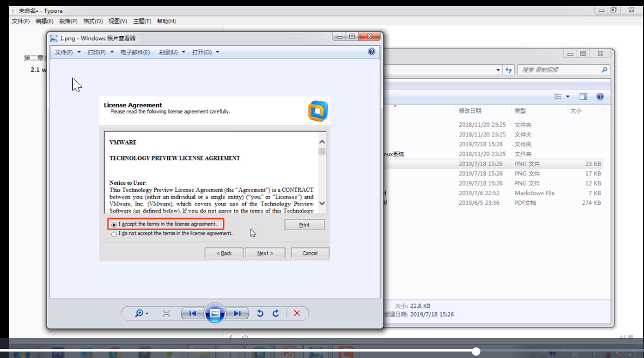Click the date 2019/6/5 23:36 in Explorer
Viewport: 644px width, 358px height.
point(479,203)
